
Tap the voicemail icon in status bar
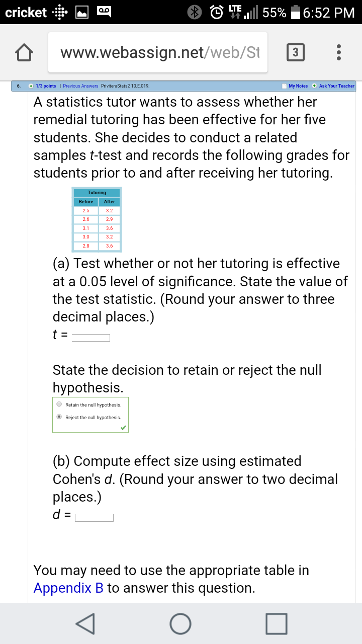pyautogui.click(x=105, y=12)
